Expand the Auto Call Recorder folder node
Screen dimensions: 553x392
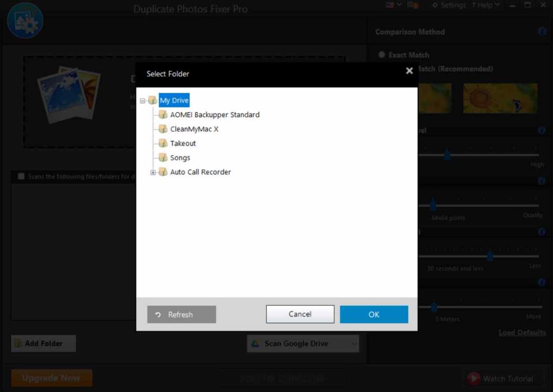153,172
